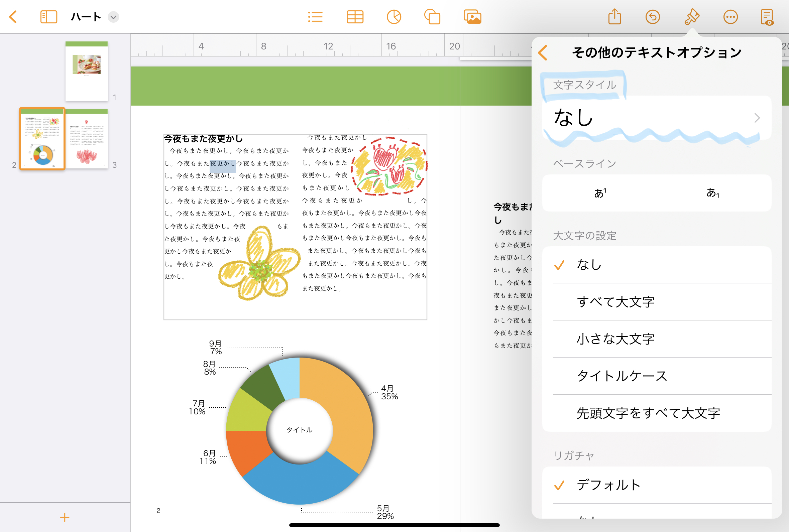The width and height of the screenshot is (789, 532).
Task: Open the format paintbrush icon
Action: click(691, 17)
